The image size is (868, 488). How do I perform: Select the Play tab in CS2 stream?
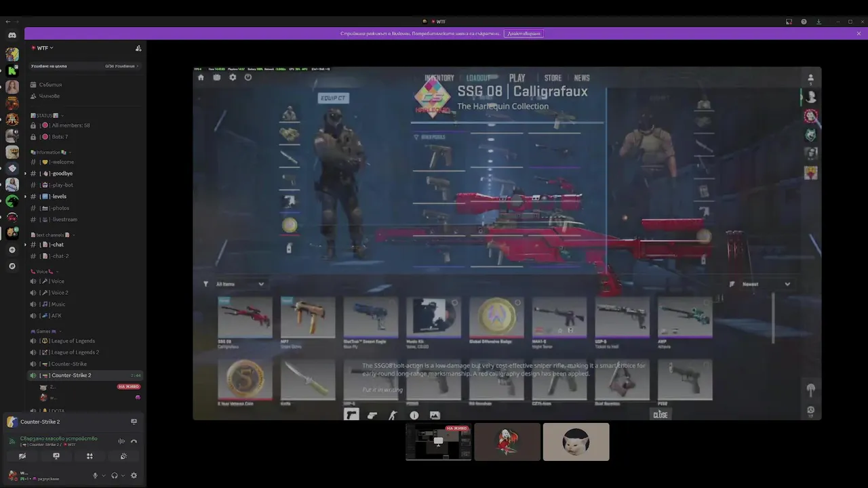pos(517,78)
